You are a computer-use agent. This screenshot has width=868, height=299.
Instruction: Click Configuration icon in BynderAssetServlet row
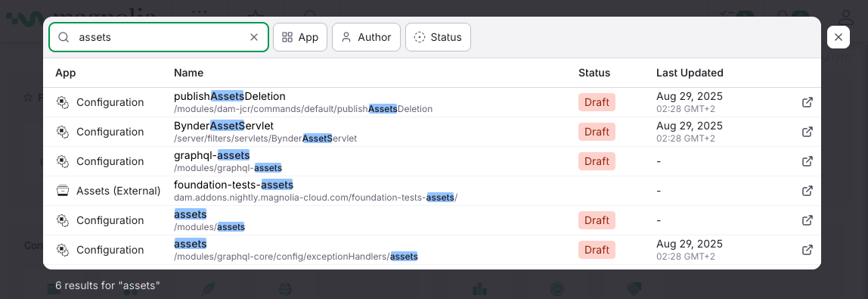click(x=63, y=132)
